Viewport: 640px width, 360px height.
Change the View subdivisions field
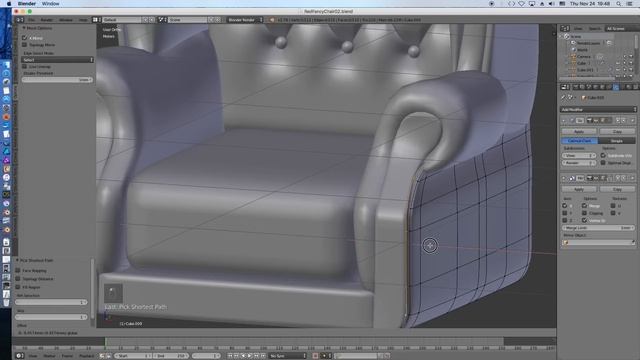[579, 156]
